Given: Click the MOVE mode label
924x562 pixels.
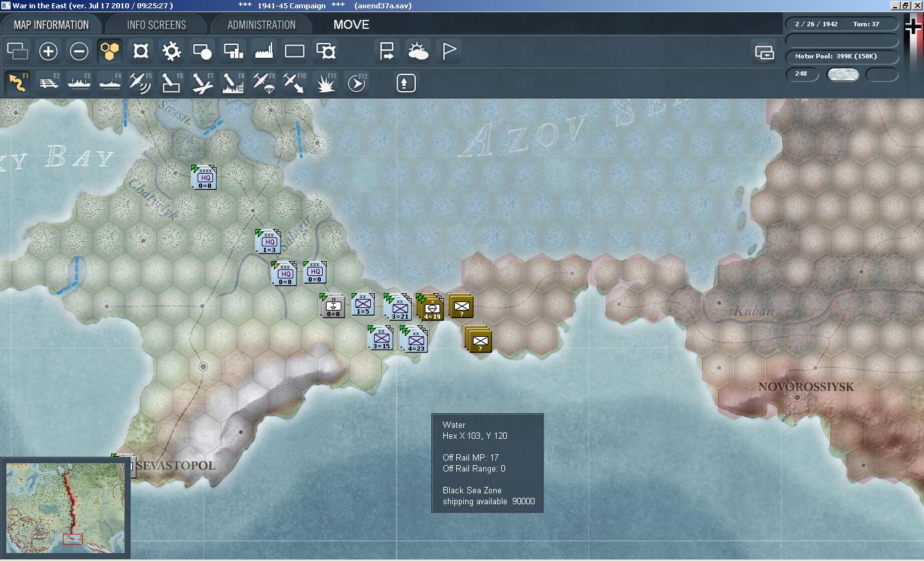Looking at the screenshot, I should click(x=351, y=25).
